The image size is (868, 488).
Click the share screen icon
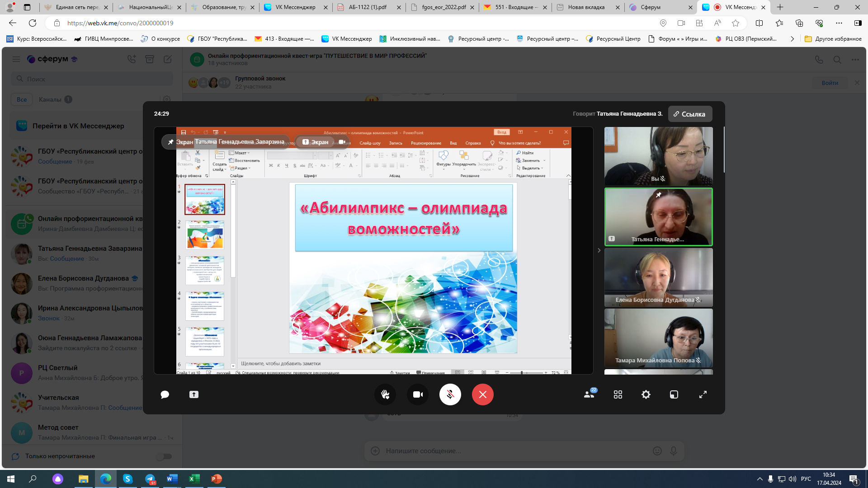click(194, 394)
